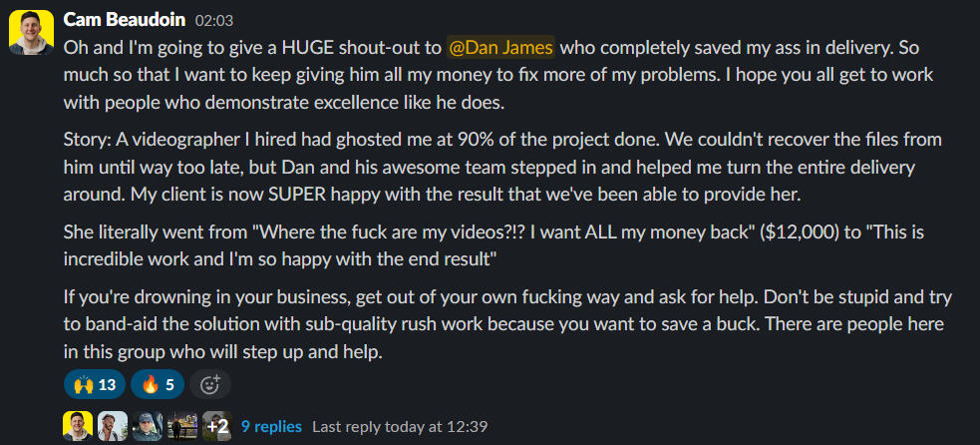The width and height of the screenshot is (980, 445).
Task: Open thread from Last reply today at 12:39
Action: coord(400,427)
